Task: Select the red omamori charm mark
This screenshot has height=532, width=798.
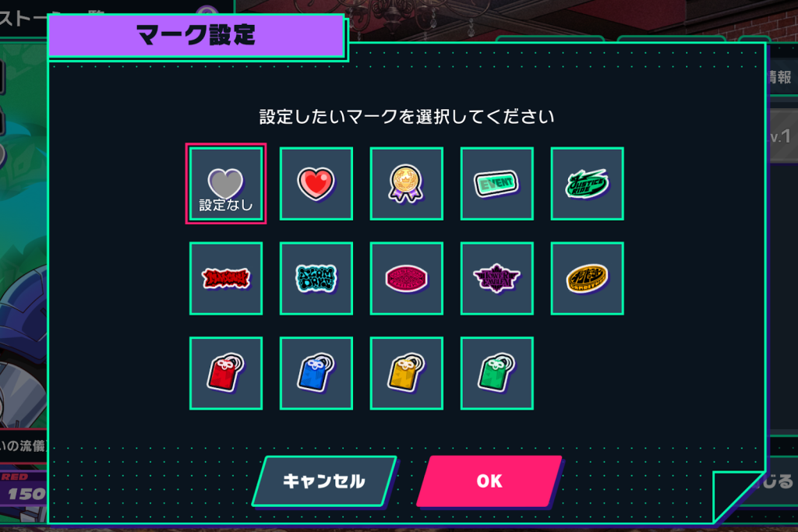Action: [226, 373]
